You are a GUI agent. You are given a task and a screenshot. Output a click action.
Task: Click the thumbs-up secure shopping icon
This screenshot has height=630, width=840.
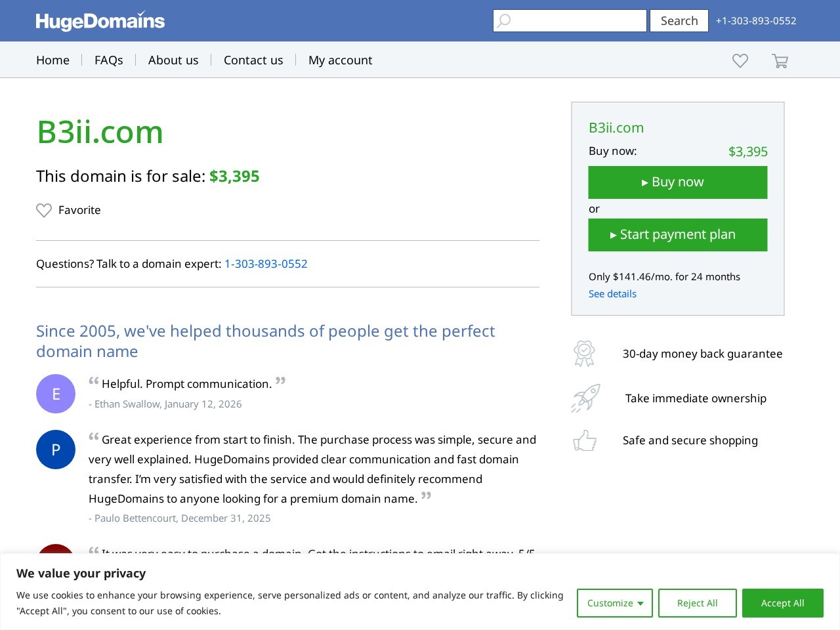point(585,440)
